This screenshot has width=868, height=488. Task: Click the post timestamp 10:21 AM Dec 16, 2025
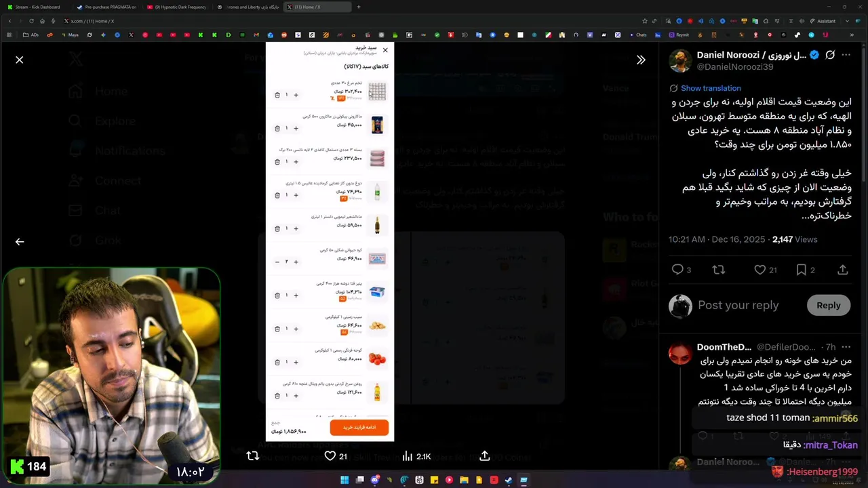click(717, 239)
